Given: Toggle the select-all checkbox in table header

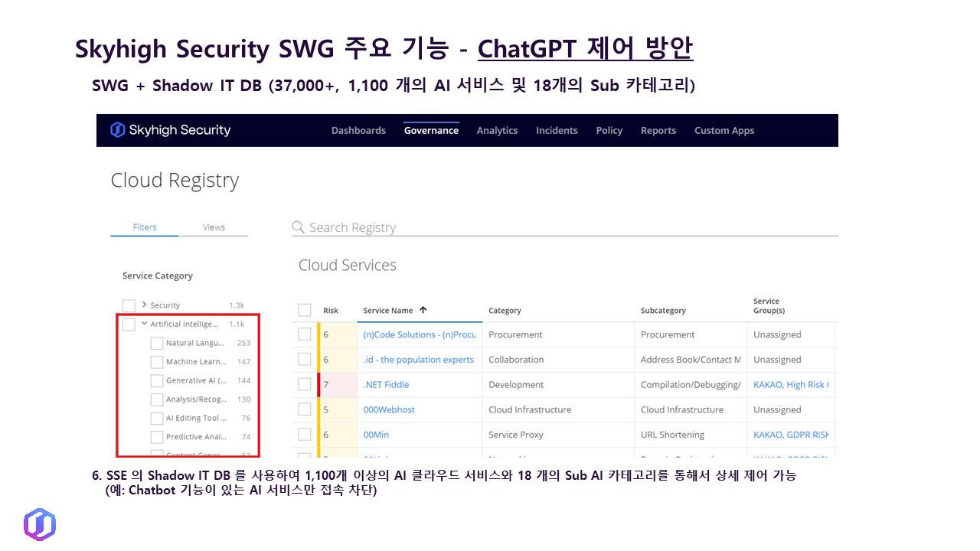Looking at the screenshot, I should [305, 310].
